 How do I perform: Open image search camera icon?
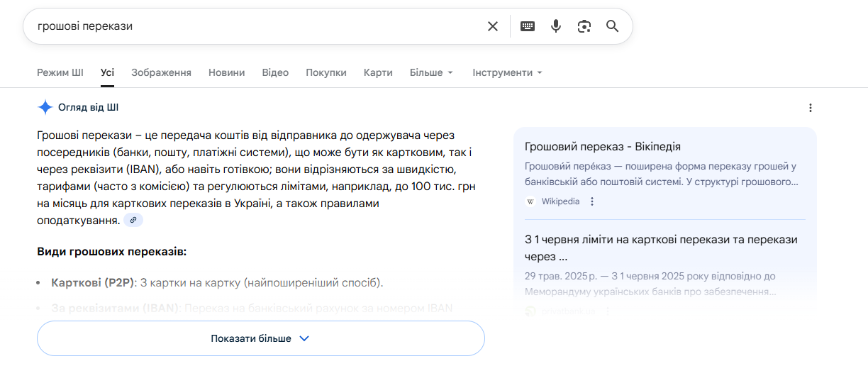point(584,26)
